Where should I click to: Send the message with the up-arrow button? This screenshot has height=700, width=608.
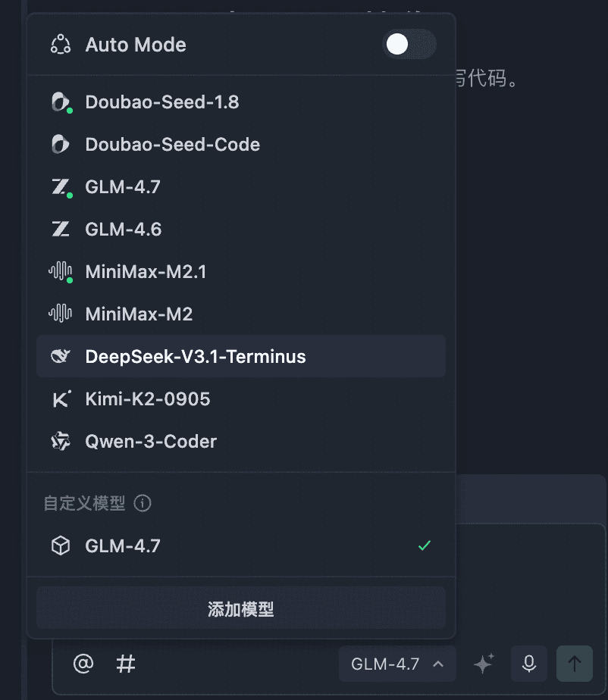point(574,664)
